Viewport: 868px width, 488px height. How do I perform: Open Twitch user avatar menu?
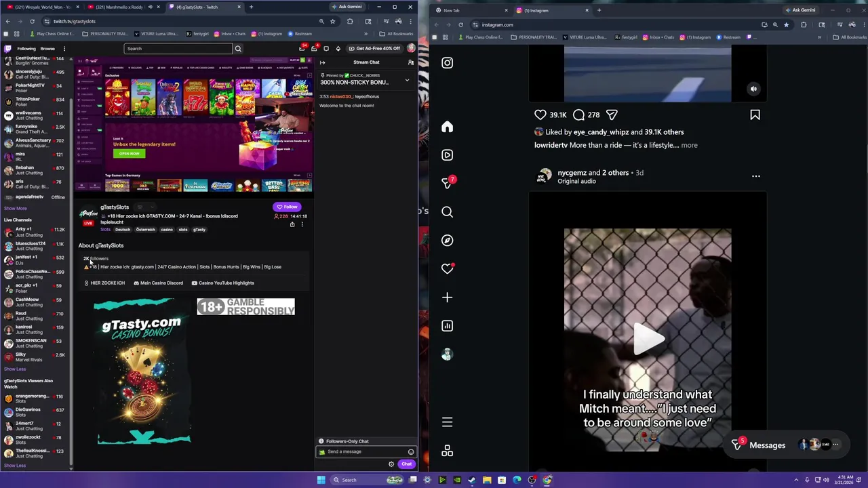[411, 49]
